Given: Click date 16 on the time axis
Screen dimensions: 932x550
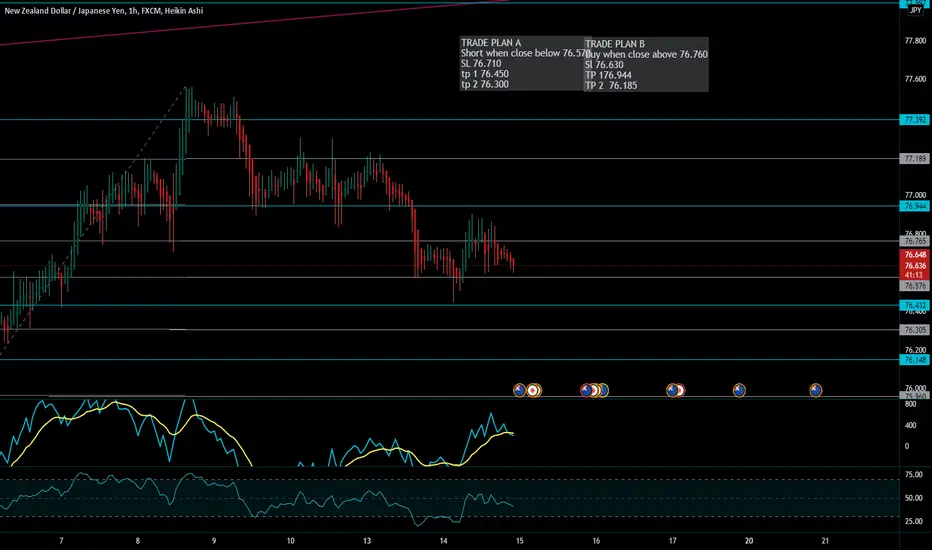Looking at the screenshot, I should point(596,540).
